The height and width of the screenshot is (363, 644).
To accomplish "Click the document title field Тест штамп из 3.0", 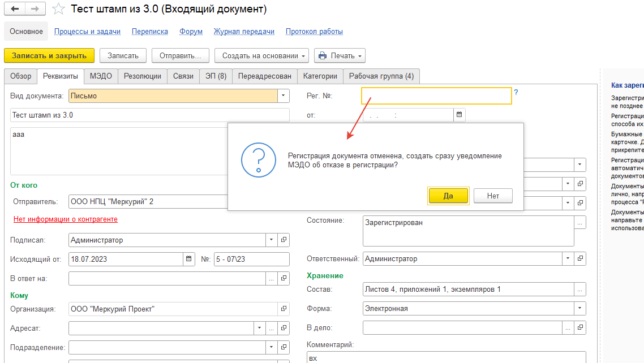I will (x=150, y=115).
